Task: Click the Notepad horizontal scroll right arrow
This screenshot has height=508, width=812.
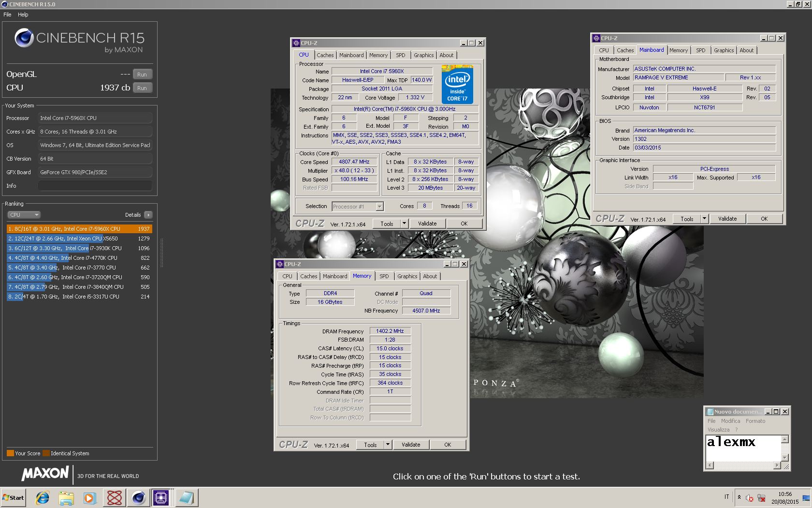Action: point(777,465)
